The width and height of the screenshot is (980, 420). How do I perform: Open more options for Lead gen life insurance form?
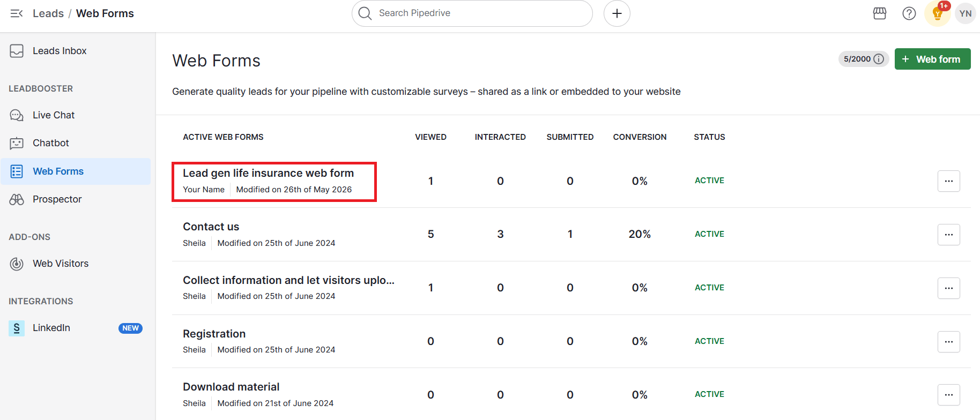point(948,181)
